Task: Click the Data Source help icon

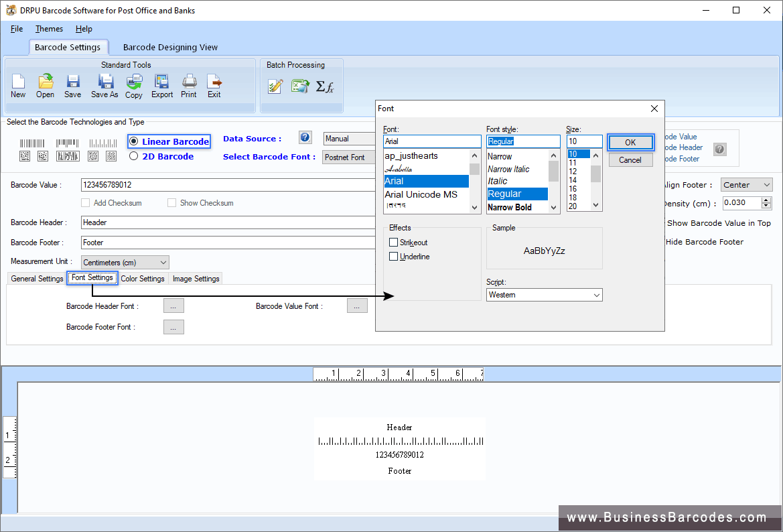Action: tap(305, 137)
